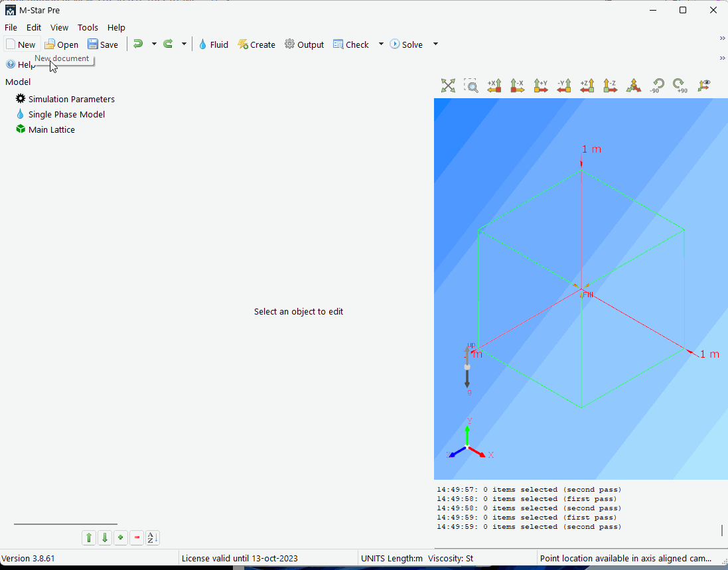This screenshot has width=728, height=570.
Task: Click the fit-all view arrows icon
Action: click(x=448, y=86)
